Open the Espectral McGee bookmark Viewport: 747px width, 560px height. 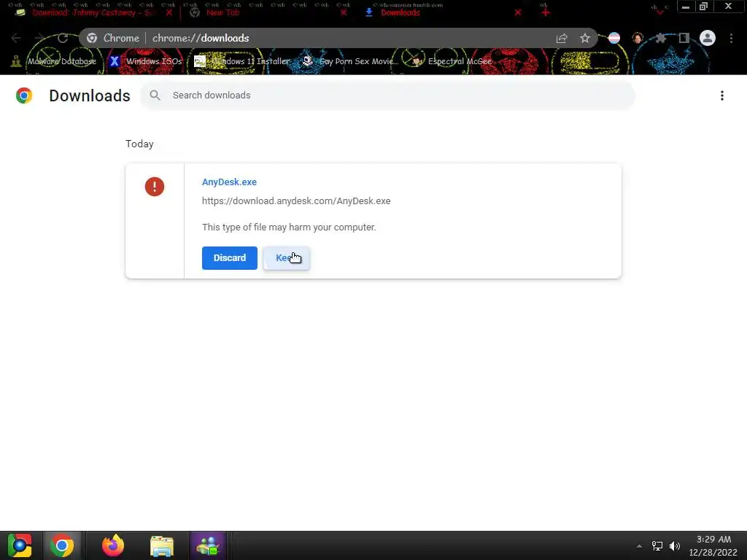click(x=452, y=61)
